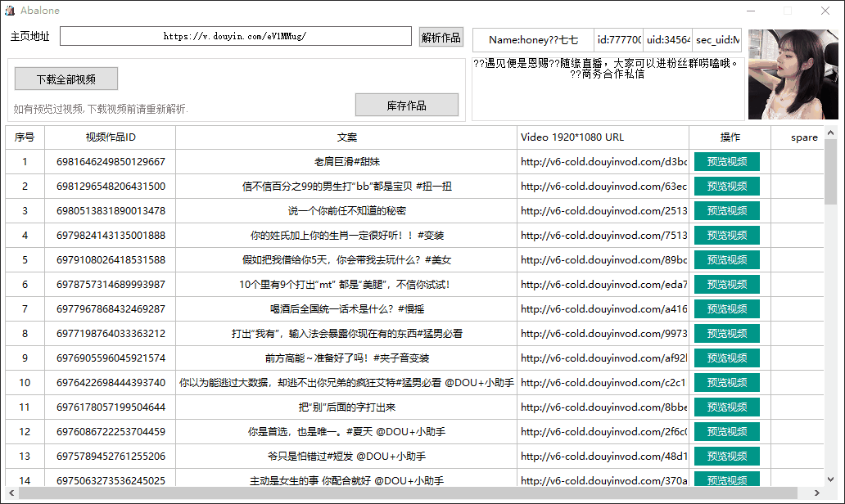The image size is (845, 504).
Task: Click caption 爷只是怕错过#短发
Action: 347,456
